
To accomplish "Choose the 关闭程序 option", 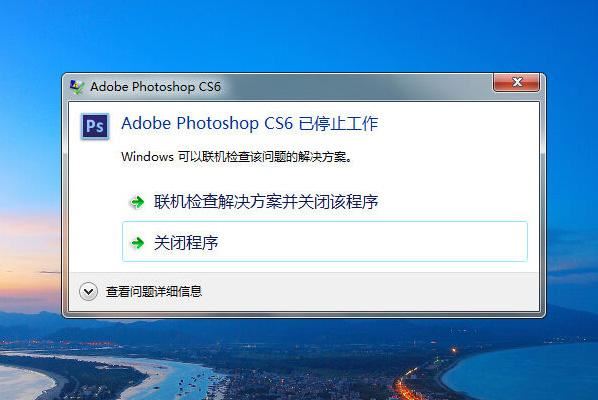I will click(186, 243).
